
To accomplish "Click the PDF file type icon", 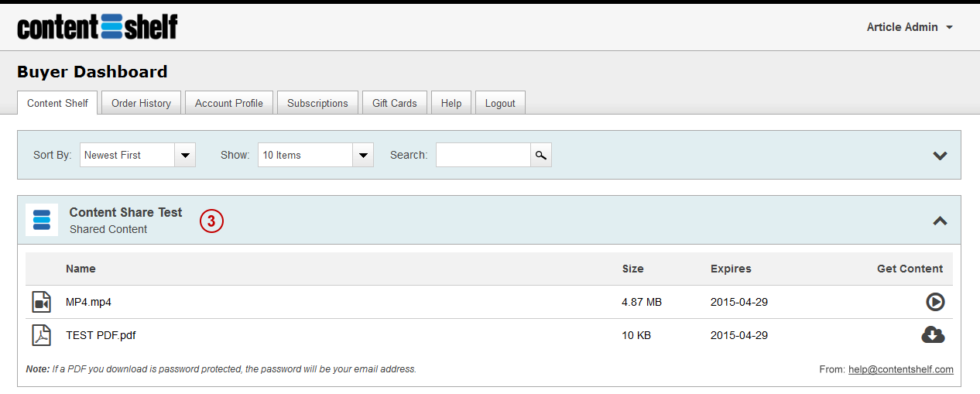I will [42, 335].
